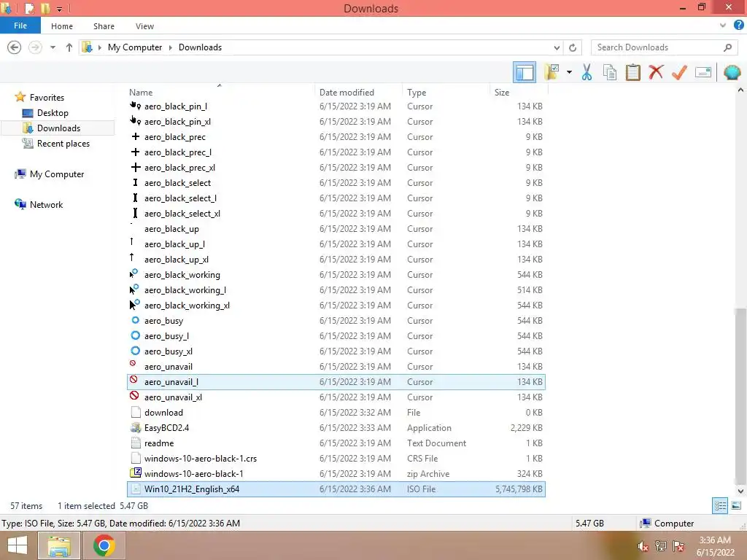The image size is (747, 560).
Task: Expand the ribbon with the chevron
Action: 723,26
